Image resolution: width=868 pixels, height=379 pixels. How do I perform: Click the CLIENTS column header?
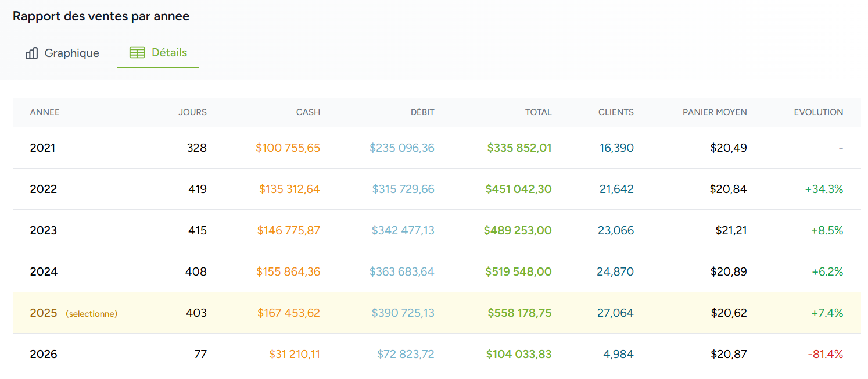coord(616,112)
